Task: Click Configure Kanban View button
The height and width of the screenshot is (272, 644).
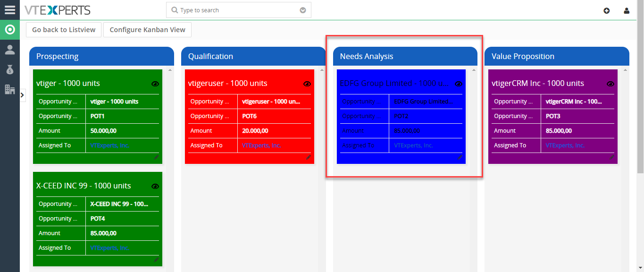Action: click(x=147, y=30)
